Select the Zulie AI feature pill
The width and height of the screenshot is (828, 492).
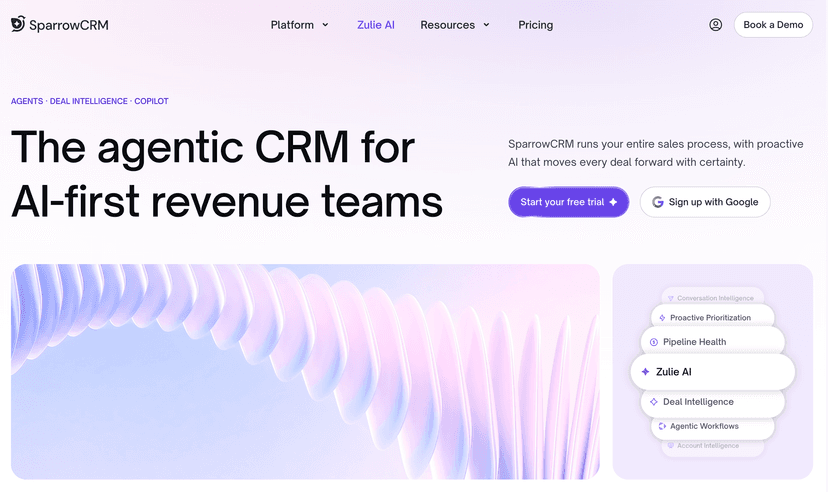[x=713, y=372]
